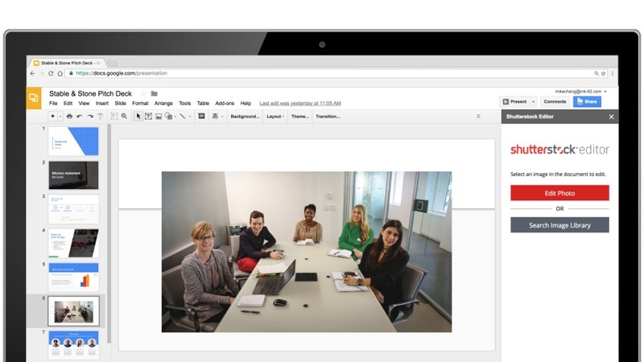The image size is (644, 362).
Task: Select slide 7 team thumbnail
Action: pos(73,345)
